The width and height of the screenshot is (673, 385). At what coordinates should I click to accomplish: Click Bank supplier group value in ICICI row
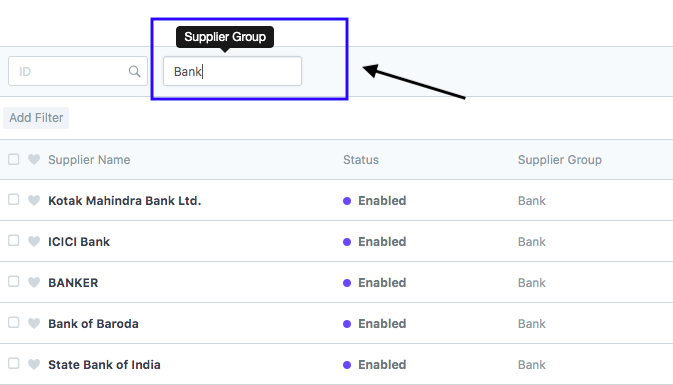(x=532, y=242)
